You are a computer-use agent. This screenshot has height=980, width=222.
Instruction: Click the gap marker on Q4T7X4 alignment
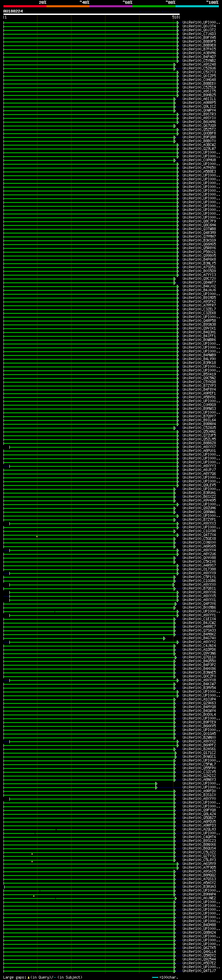click(x=37, y=536)
